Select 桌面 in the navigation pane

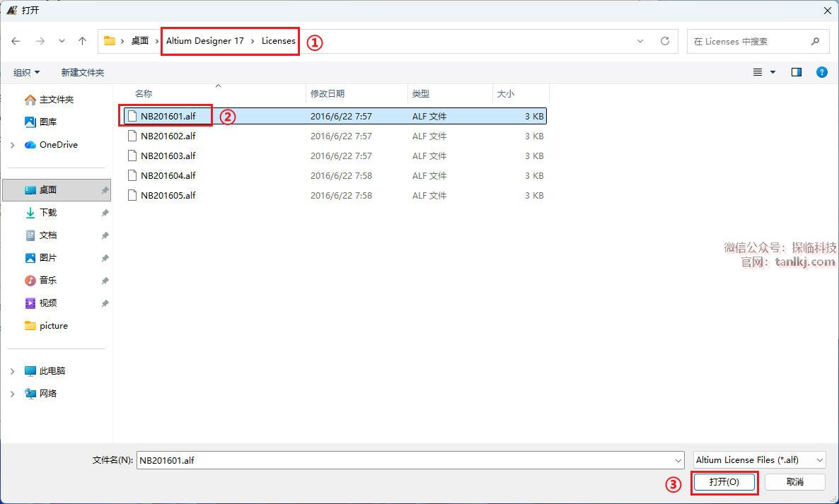point(57,189)
